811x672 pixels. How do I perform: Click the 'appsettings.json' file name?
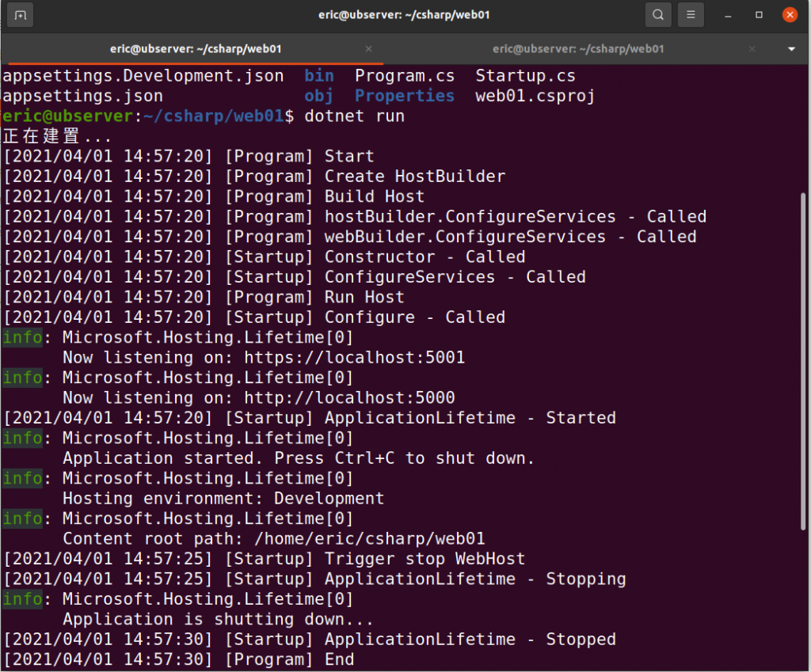[x=82, y=96]
